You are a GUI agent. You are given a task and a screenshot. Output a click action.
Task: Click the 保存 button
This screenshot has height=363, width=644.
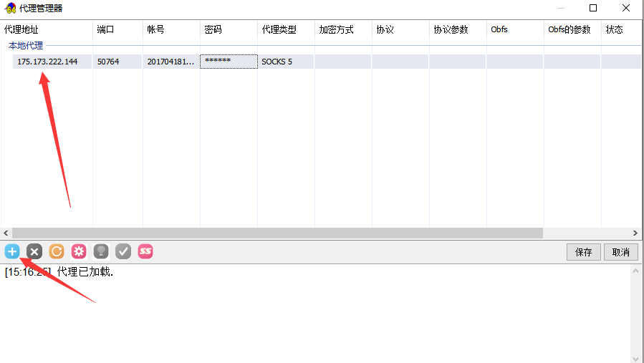(584, 252)
